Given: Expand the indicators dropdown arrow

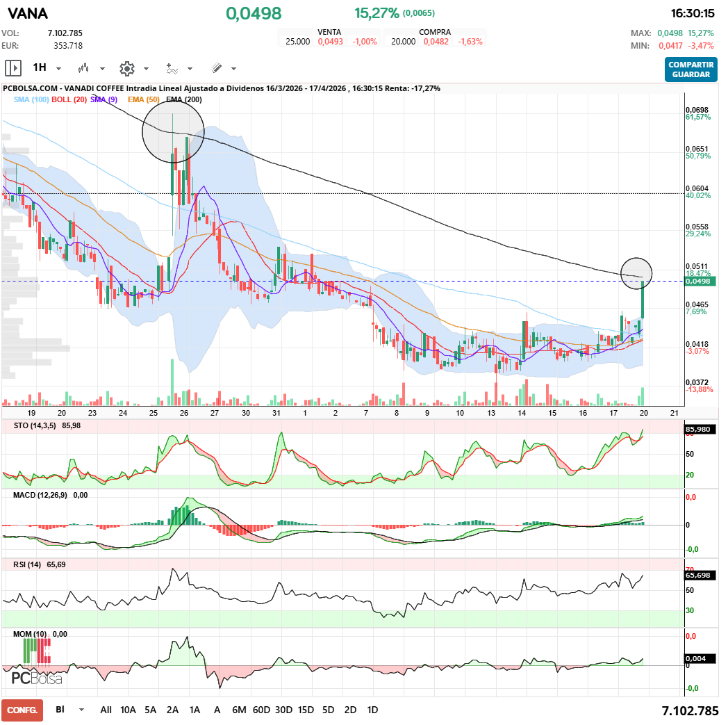Looking at the screenshot, I should pos(190,69).
